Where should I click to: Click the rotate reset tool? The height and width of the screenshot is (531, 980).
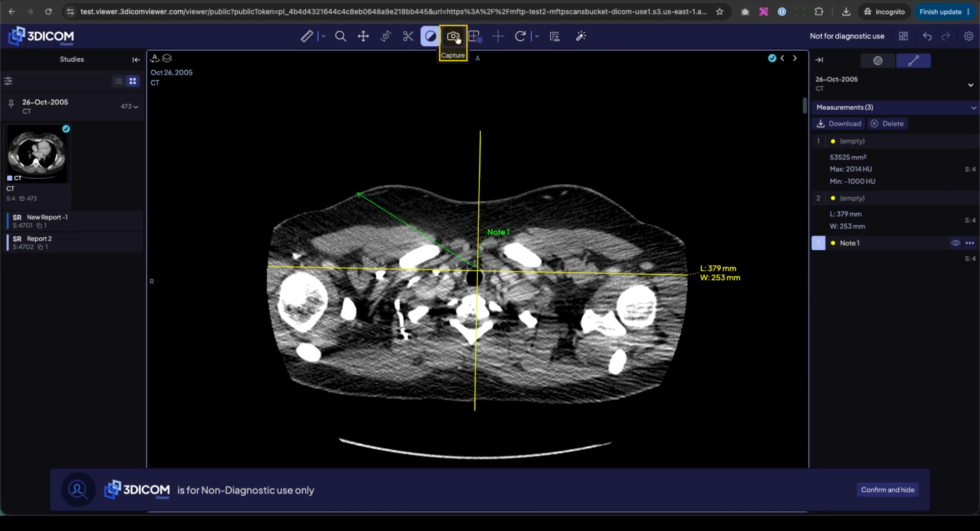pos(520,36)
